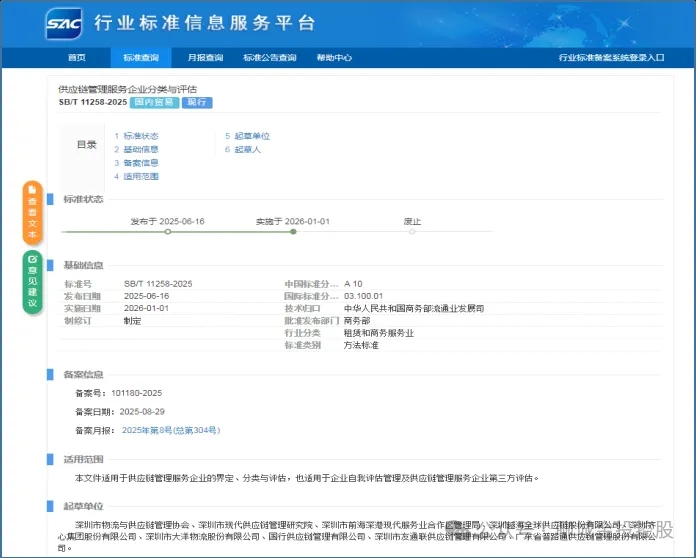Switch to 标准公告查询 tab
The width and height of the screenshot is (696, 558).
point(270,58)
